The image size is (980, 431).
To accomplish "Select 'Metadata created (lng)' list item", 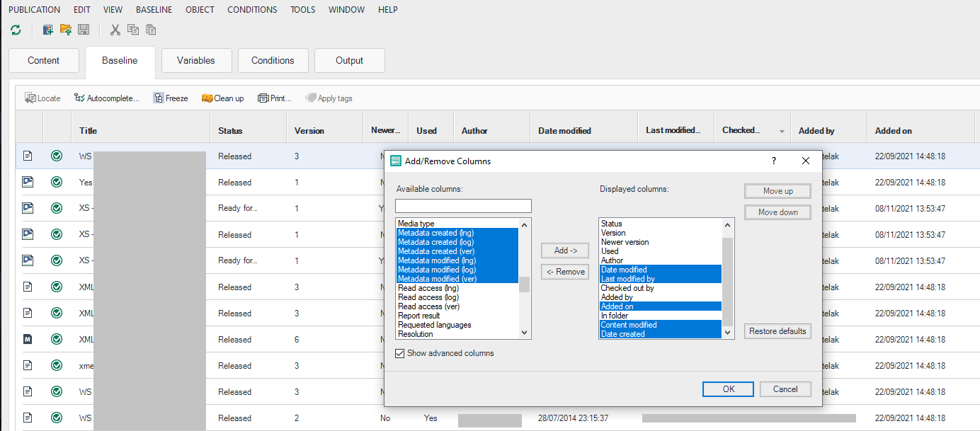I will 457,233.
